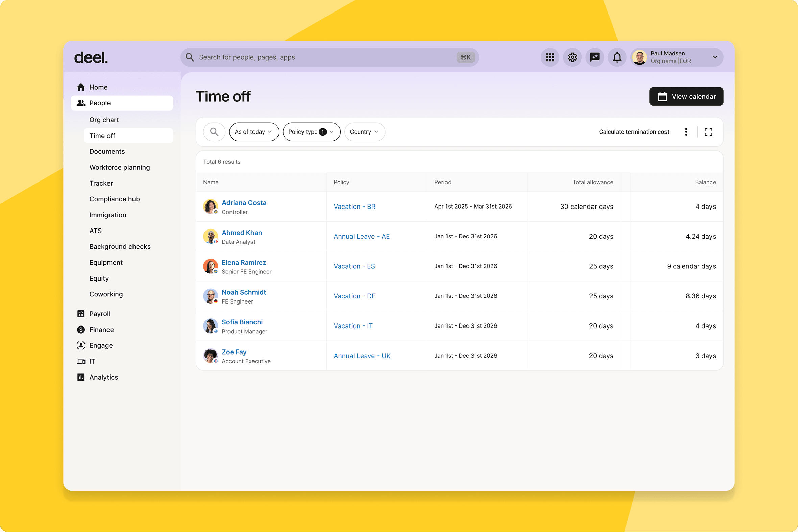Open the Vacation - DE policy link
Viewport: 798px width, 532px height.
click(x=355, y=296)
